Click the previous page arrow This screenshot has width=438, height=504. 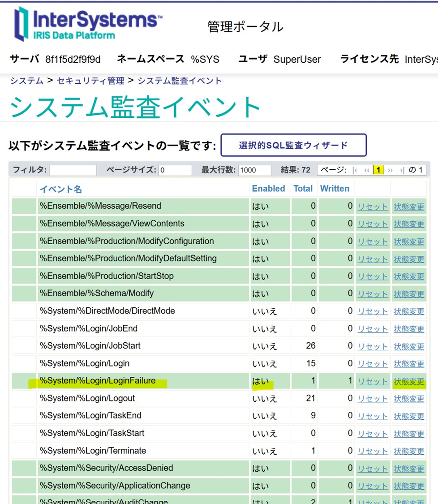point(367,170)
